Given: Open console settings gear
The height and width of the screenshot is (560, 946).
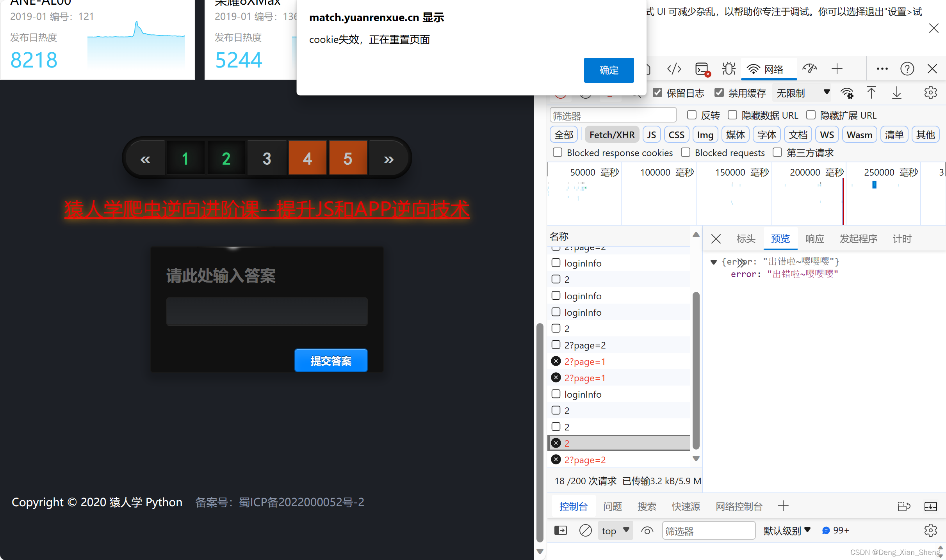Looking at the screenshot, I should 930,530.
